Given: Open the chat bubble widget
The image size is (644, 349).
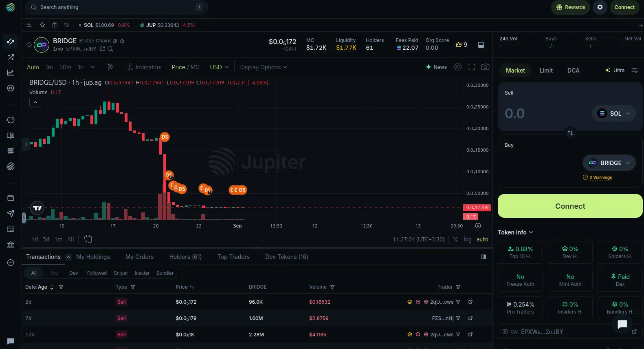Looking at the screenshot, I should [622, 324].
